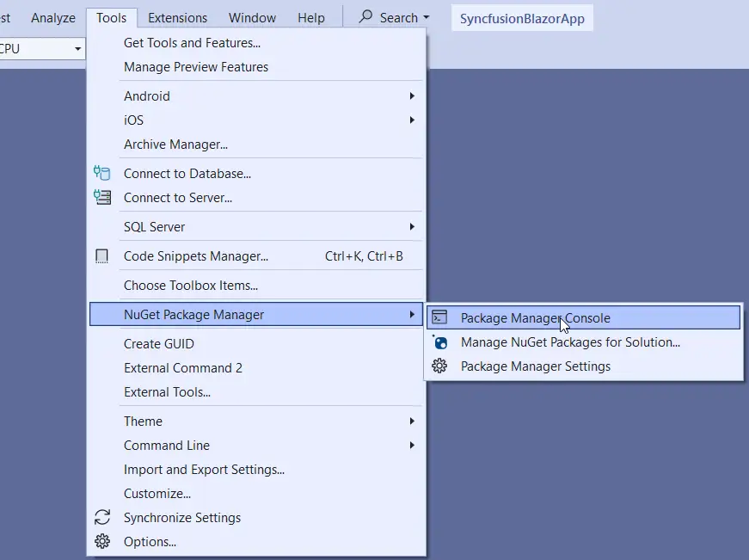Click the Package Manager Console icon
The height and width of the screenshot is (560, 749).
point(440,317)
